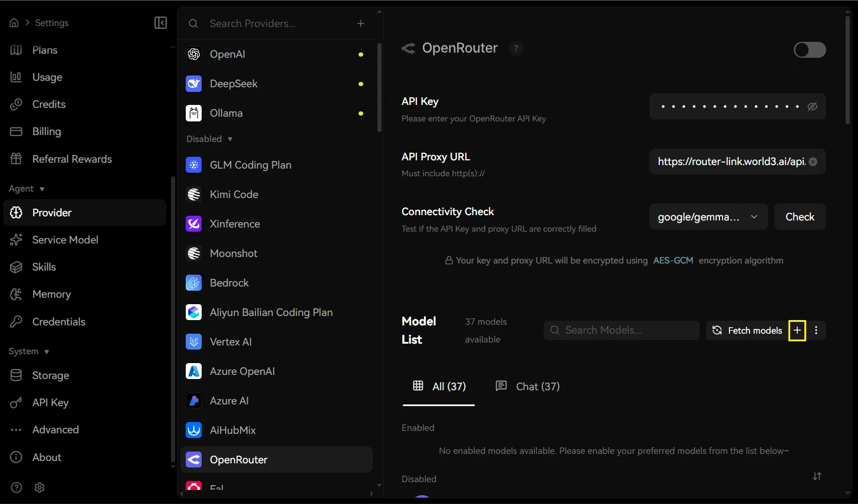Select the GLM Coding Plan provider

click(x=277, y=165)
